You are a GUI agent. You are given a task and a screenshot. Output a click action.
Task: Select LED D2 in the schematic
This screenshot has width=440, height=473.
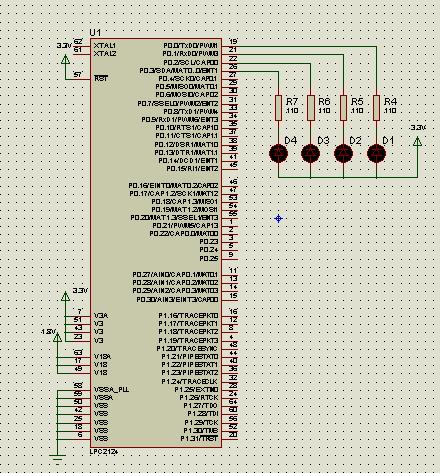tap(343, 153)
